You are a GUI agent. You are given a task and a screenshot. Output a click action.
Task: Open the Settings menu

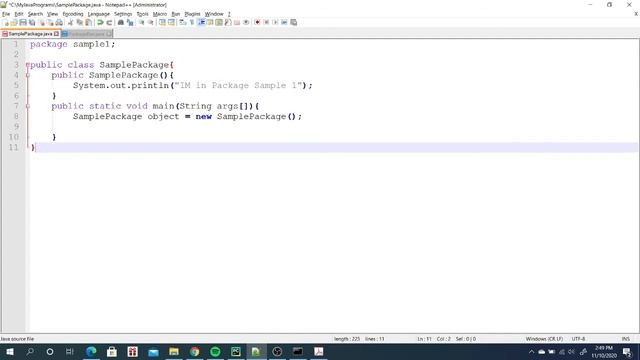[123, 14]
